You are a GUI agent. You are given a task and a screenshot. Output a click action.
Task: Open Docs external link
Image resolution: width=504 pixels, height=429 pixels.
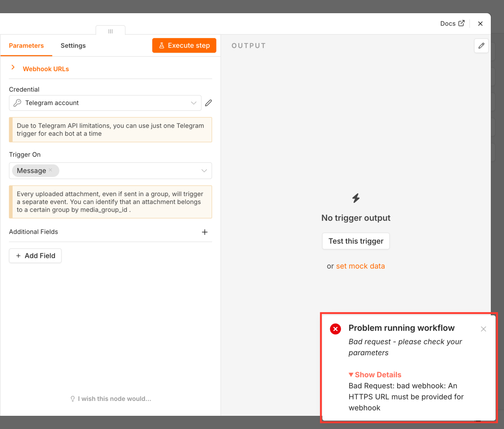tap(452, 23)
